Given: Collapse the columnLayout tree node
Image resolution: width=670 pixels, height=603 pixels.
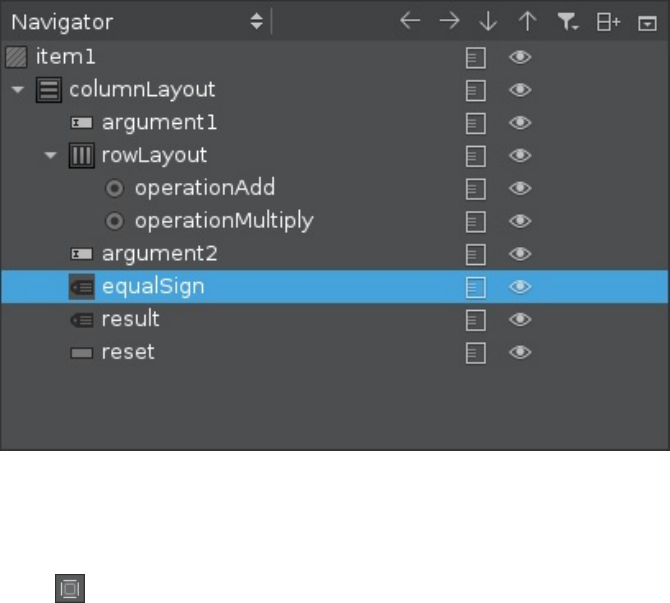Looking at the screenshot, I should (17, 90).
